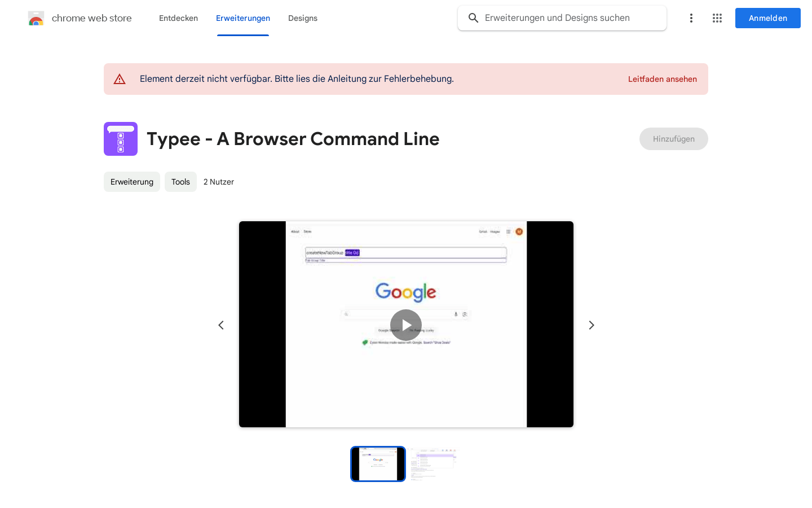Click the chrome web store title text

(92, 18)
